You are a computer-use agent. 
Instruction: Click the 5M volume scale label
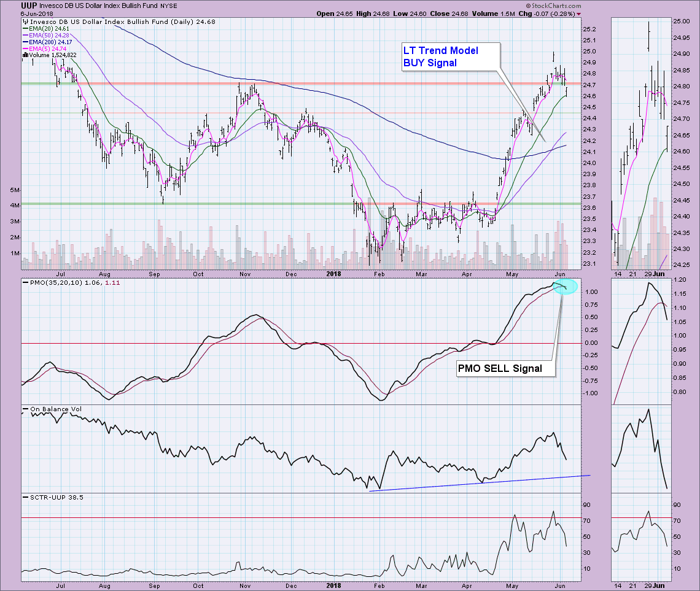pos(15,190)
